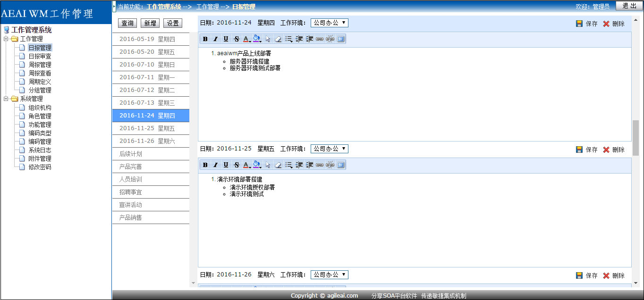Toggle bold in the 2016-11-25 editor
644x300 pixels.
point(205,165)
